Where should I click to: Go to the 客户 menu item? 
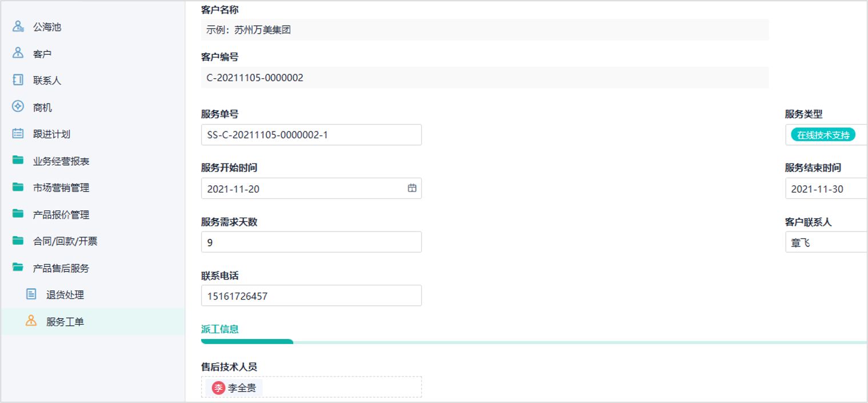(x=93, y=53)
